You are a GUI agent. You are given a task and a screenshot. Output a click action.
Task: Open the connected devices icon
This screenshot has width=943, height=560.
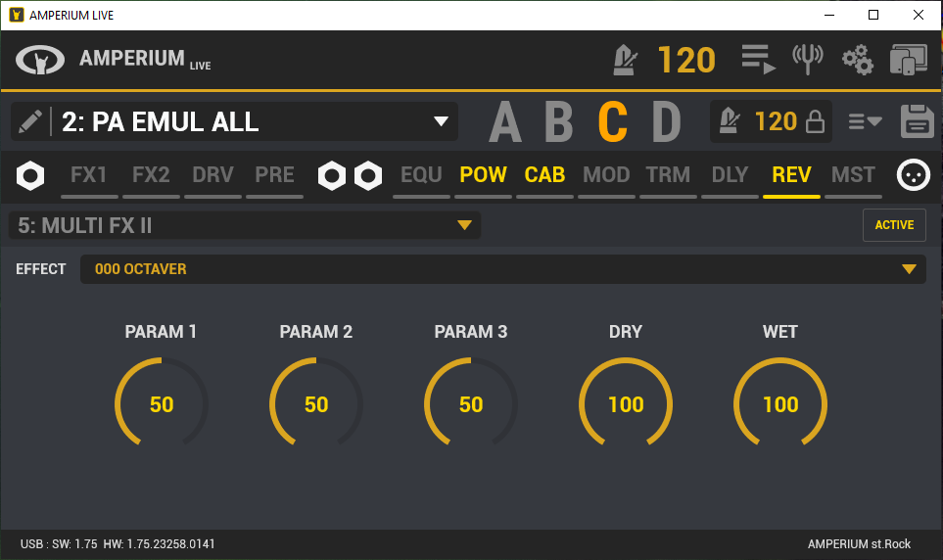[x=909, y=60]
